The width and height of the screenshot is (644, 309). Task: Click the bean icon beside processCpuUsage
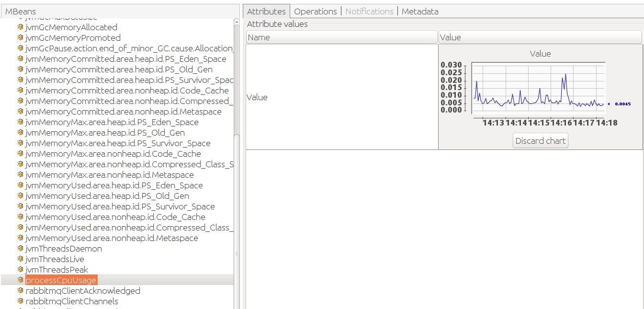click(x=20, y=280)
